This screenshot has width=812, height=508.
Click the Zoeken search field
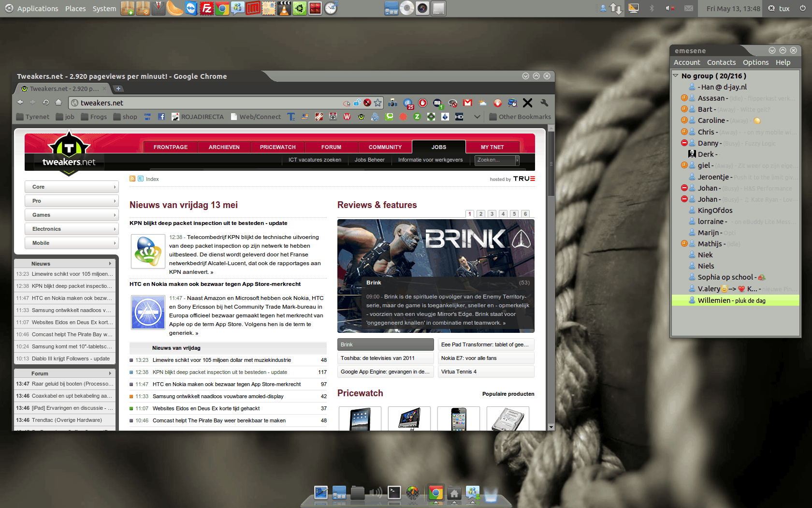coord(495,160)
